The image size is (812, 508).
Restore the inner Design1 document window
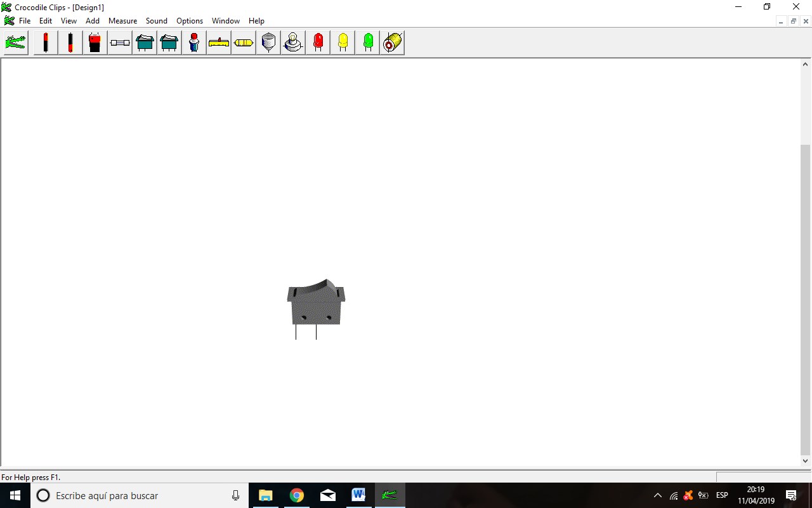click(794, 21)
